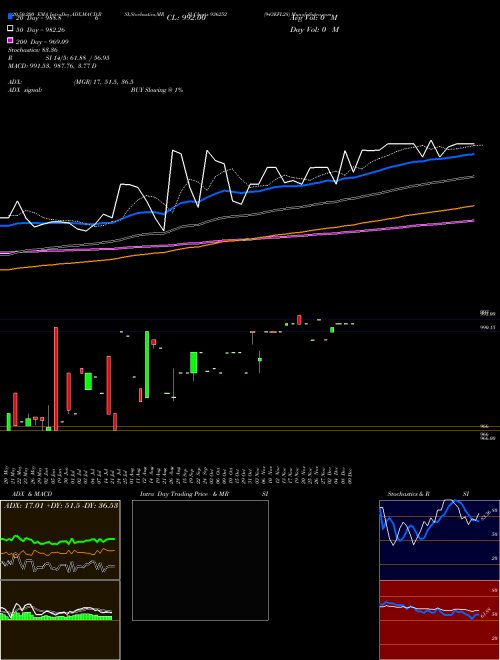Viewport: 500px width, 660px height.
Task: Click the 'ADX & MACD' panel title
Action: pos(32,494)
